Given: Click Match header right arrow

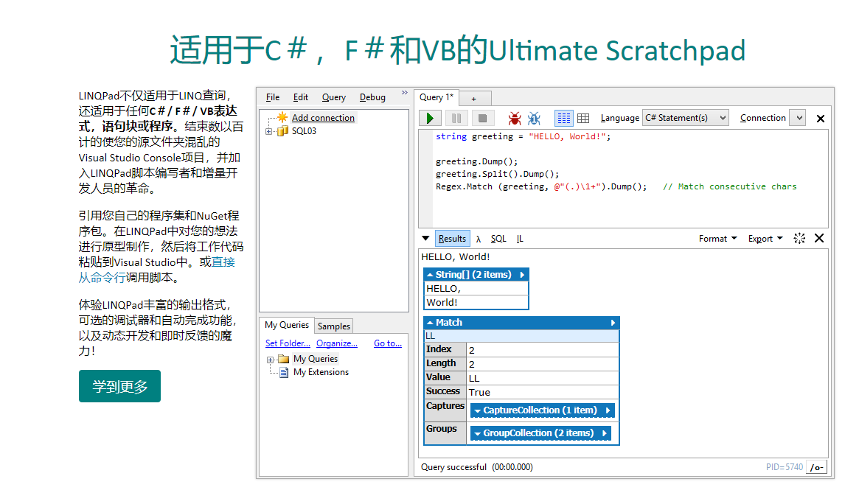Looking at the screenshot, I should [x=613, y=323].
